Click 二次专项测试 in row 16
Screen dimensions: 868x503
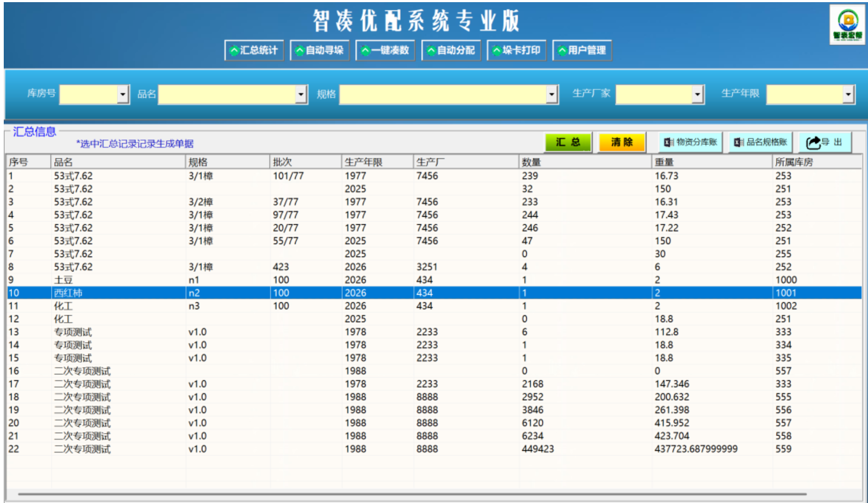tap(82, 371)
